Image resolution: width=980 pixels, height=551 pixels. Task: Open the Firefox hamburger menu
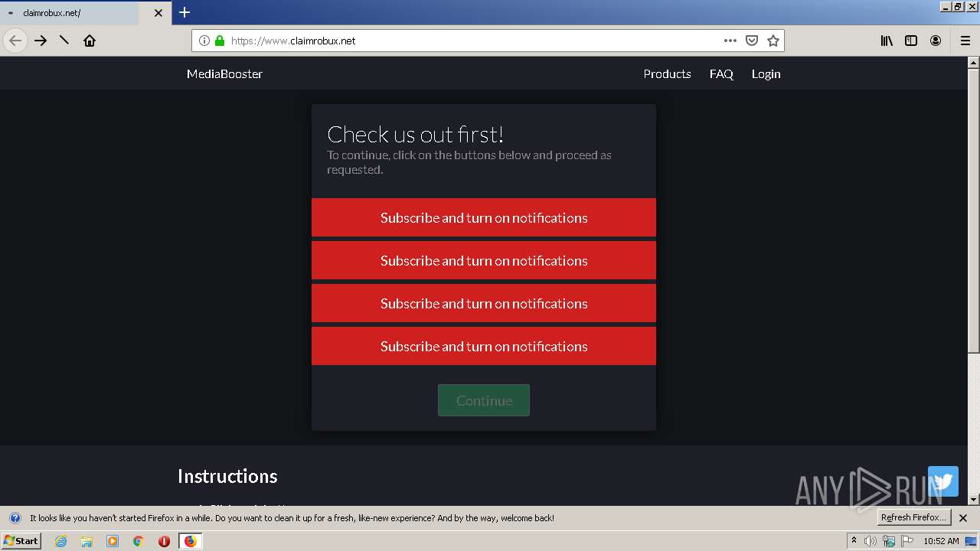pos(965,41)
